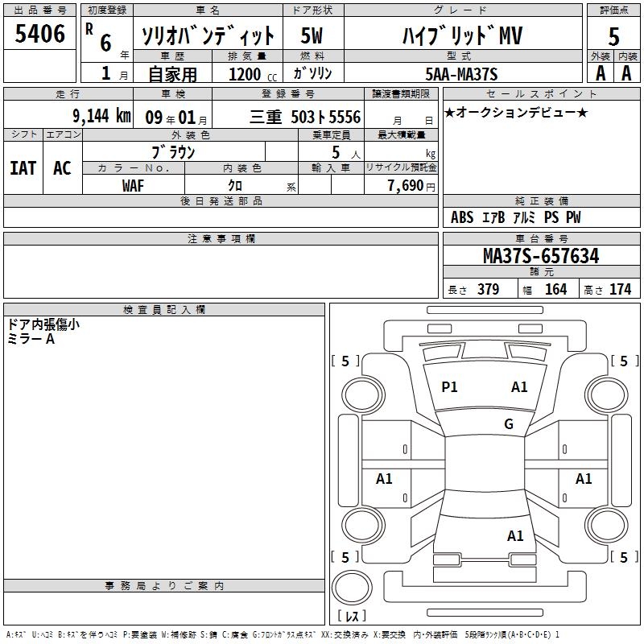Screen dimensions: 644x644
Task: Click the 乗車定員 header
Action: tap(331, 134)
